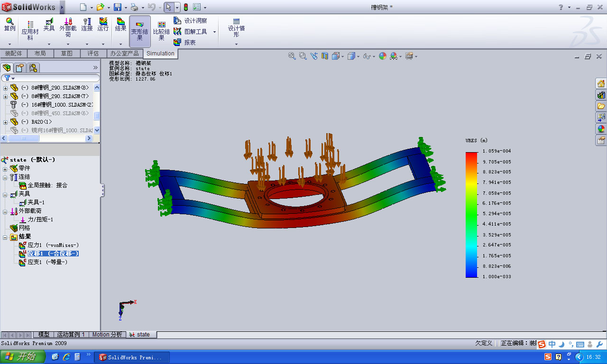This screenshot has height=364, width=607.
Task: Click the New document icon
Action: [83, 7]
